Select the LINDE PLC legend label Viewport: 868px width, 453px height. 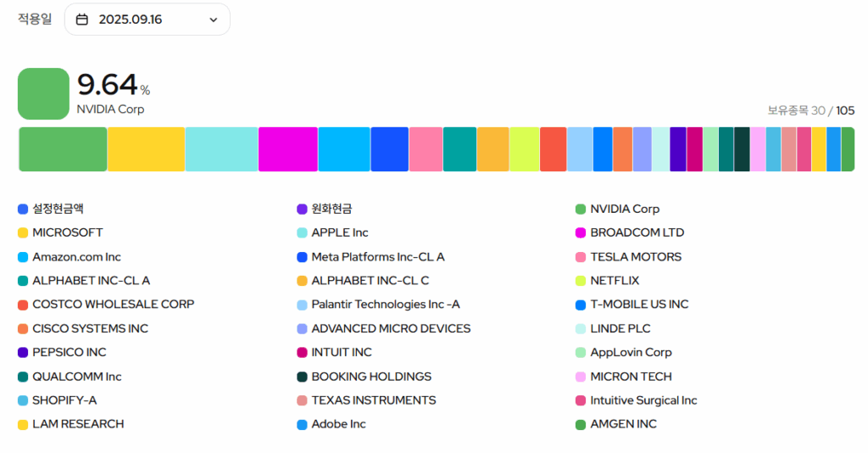click(x=620, y=328)
